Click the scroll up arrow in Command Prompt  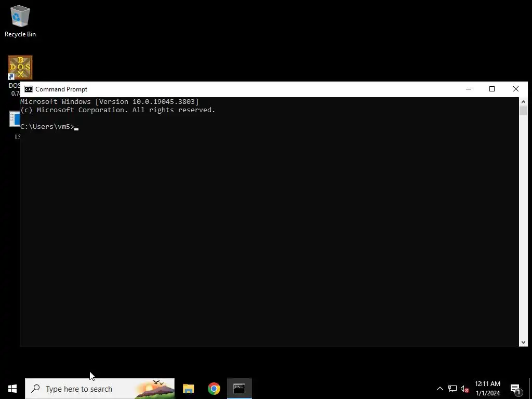(523, 101)
